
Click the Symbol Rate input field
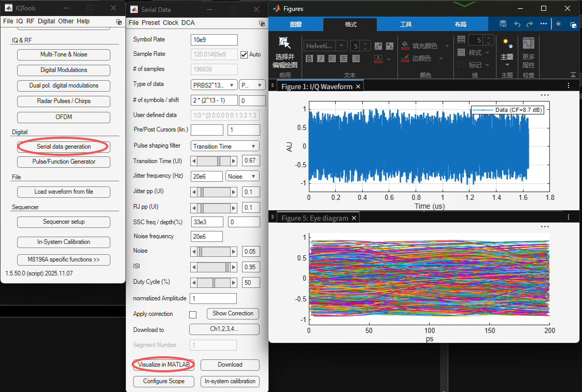(x=214, y=40)
